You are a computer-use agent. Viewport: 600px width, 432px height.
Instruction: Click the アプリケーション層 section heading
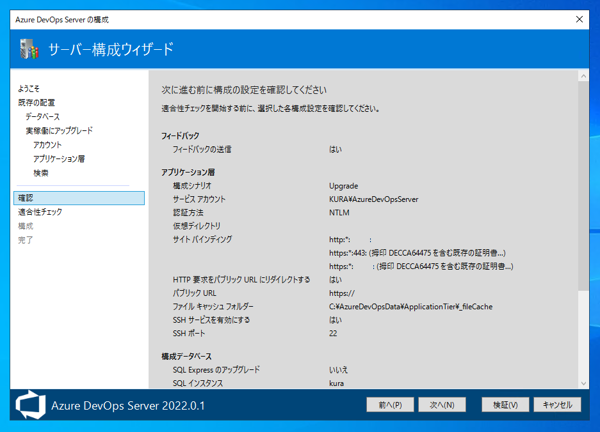click(x=188, y=172)
